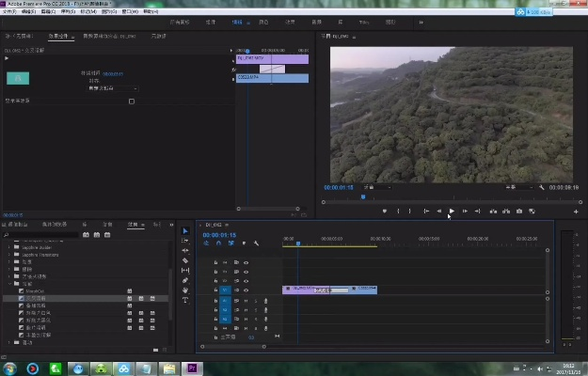This screenshot has height=376, width=588.
Task: Click the Export Frame camera icon
Action: 519,211
